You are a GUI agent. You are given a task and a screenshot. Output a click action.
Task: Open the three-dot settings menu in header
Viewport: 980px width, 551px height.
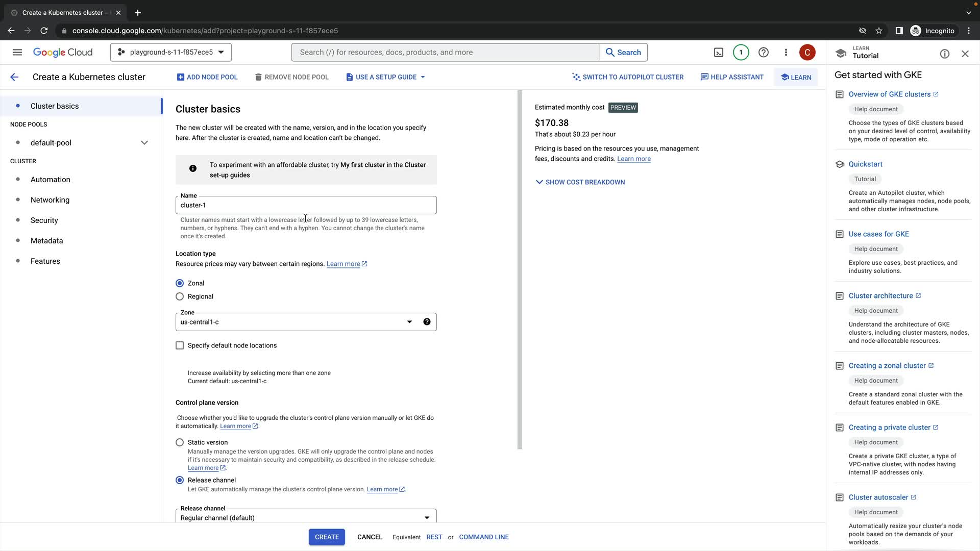[786, 53]
